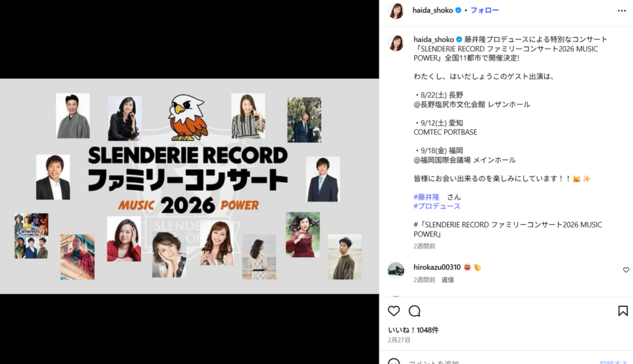Screen dimensions: 633x364
Task: Follow haida_shoko using フォロー link
Action: pos(484,11)
